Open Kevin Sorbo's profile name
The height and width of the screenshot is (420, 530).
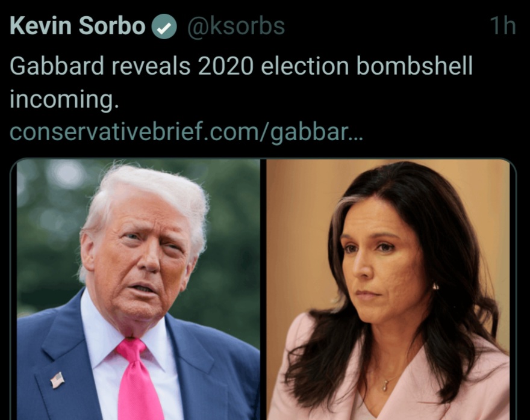click(78, 26)
